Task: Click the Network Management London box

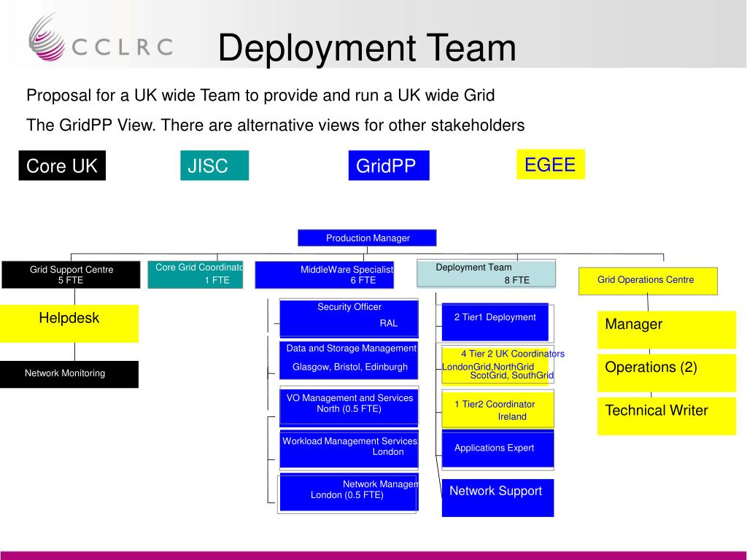Action: point(349,492)
